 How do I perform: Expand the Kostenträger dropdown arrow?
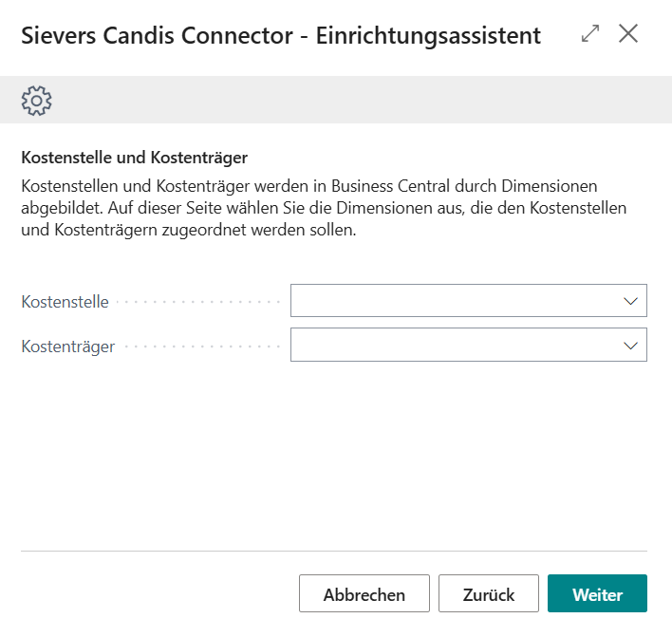[631, 346]
